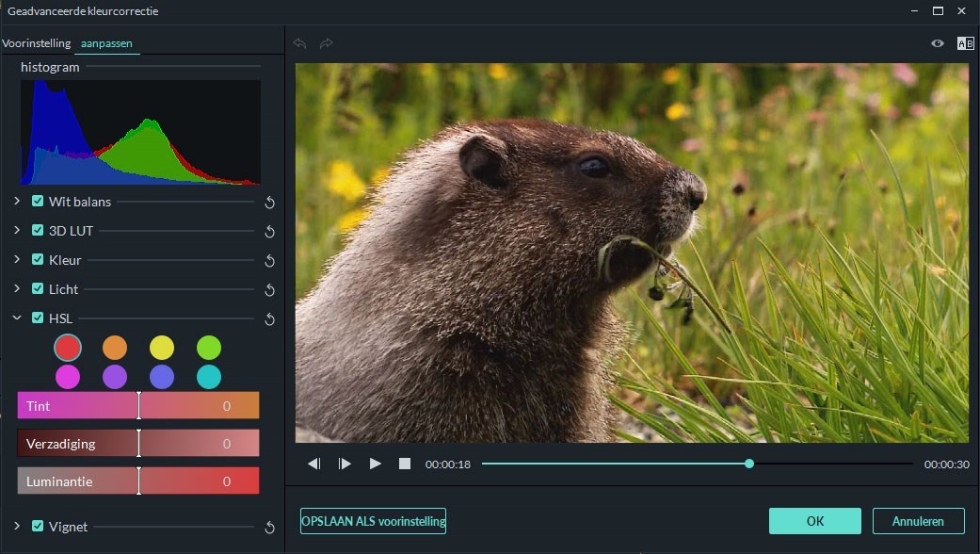The image size is (980, 554).
Task: Click the histogram graph
Action: coord(140,133)
